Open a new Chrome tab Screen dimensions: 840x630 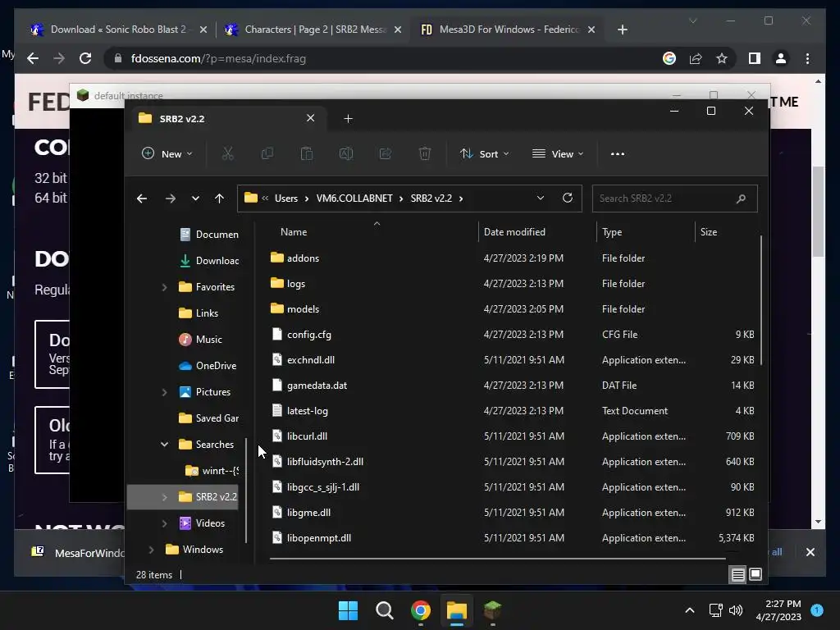[622, 30]
